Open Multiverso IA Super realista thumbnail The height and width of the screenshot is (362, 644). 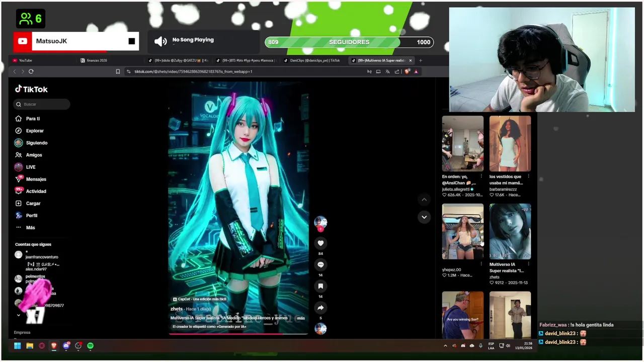point(510,231)
